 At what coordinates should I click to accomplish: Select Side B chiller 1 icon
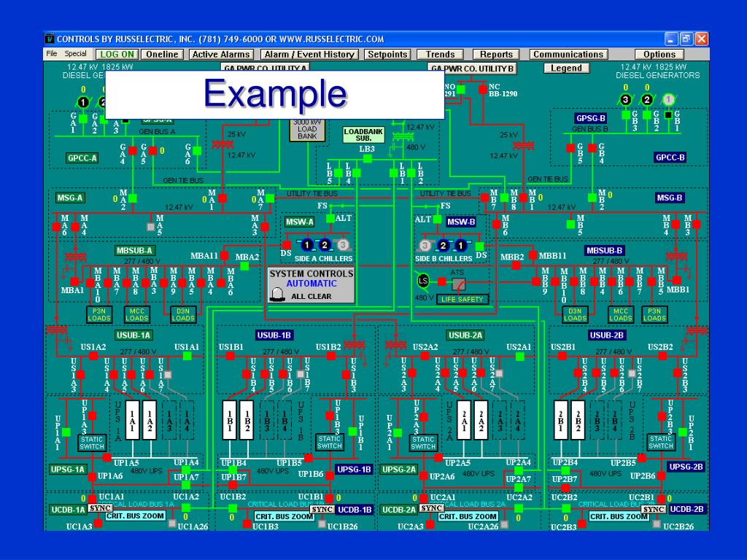click(x=461, y=246)
